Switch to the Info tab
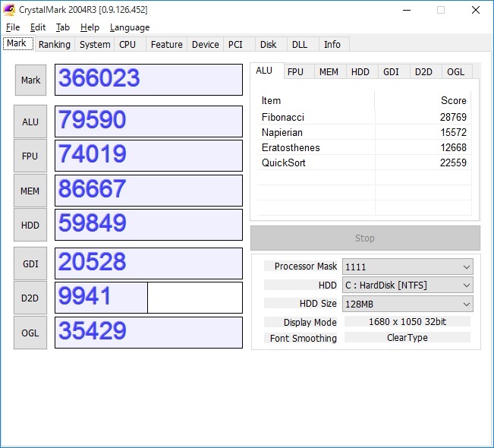The height and width of the screenshot is (448, 494). 335,45
